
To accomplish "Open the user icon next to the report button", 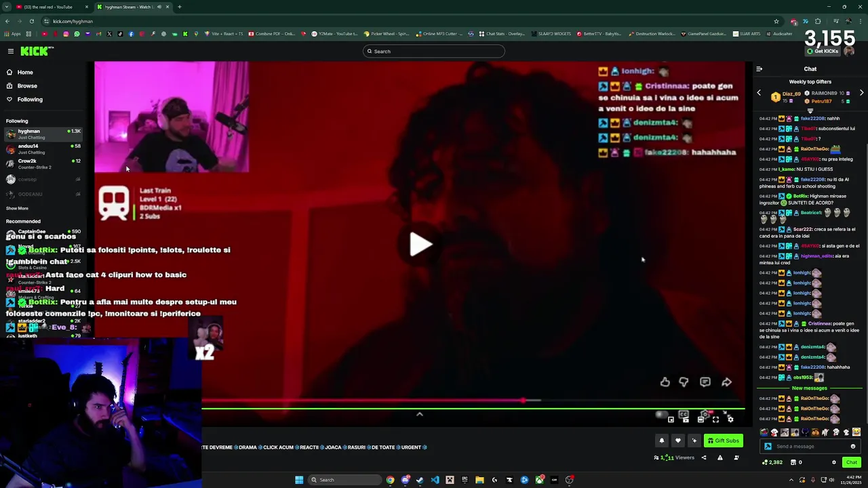I will 736,457.
